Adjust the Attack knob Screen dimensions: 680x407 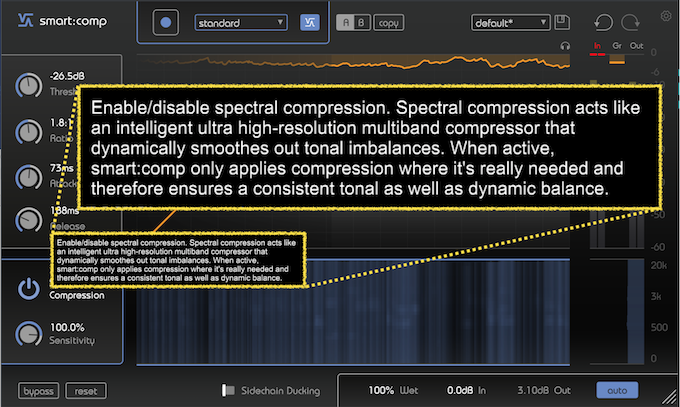29,177
